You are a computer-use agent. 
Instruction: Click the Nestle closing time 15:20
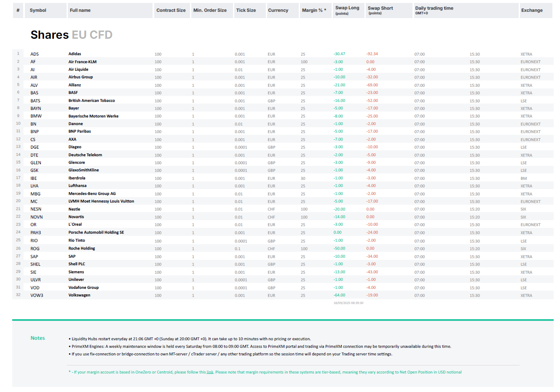[474, 209]
